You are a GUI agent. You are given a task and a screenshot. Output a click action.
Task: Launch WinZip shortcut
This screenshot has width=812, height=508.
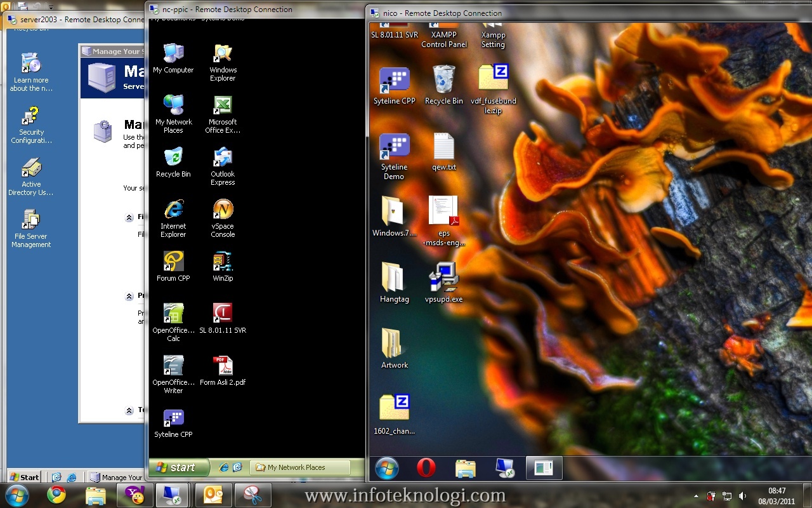click(x=223, y=266)
